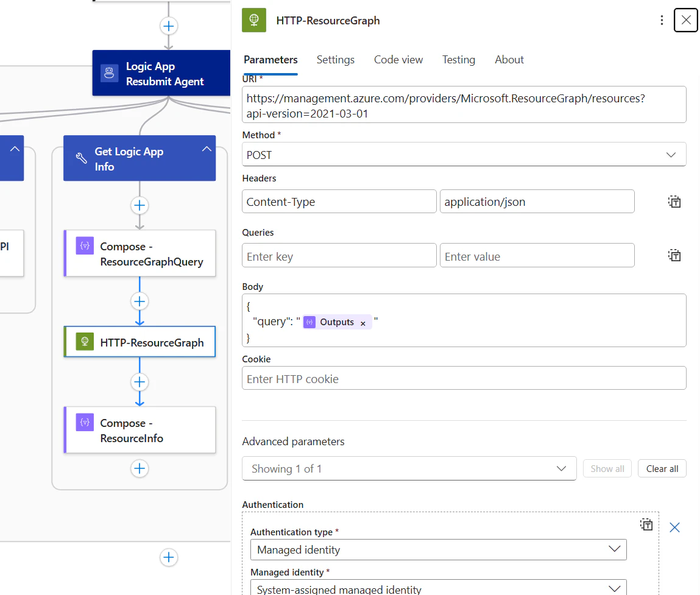Open the Testing tab
This screenshot has height=595, width=700.
coord(459,60)
